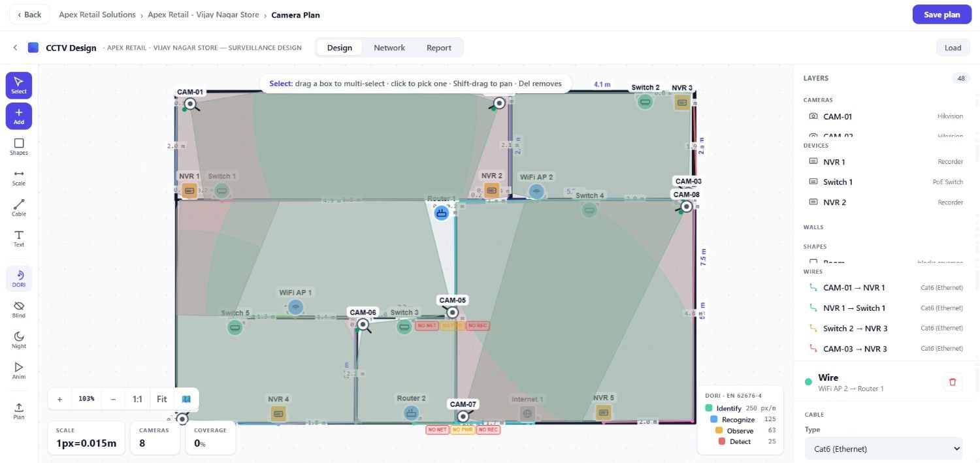Select the Cable drawing tool
Image resolution: width=980 pixels, height=463 pixels.
click(x=19, y=208)
